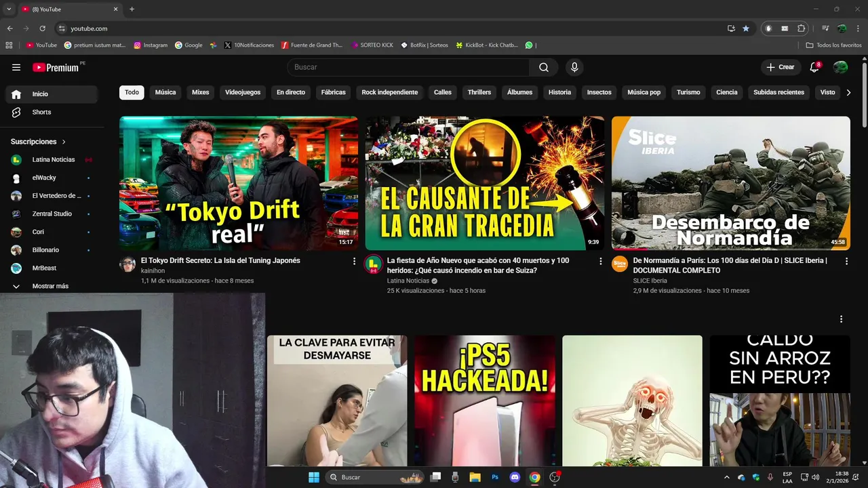Open the Latina Noticias channel avatar under video
The height and width of the screenshot is (488, 868).
(374, 264)
